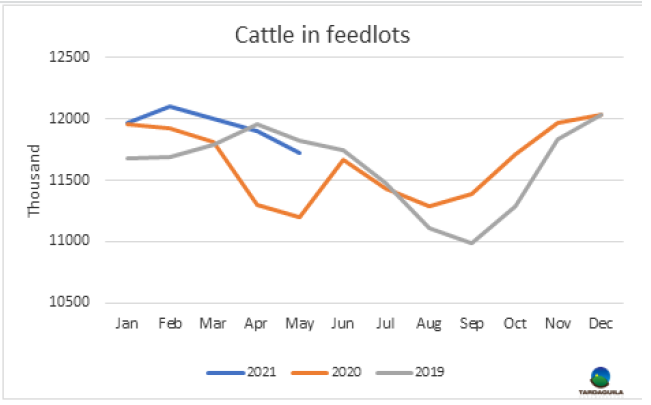Click the Dec x-axis label
The height and width of the screenshot is (405, 651).
599,325
